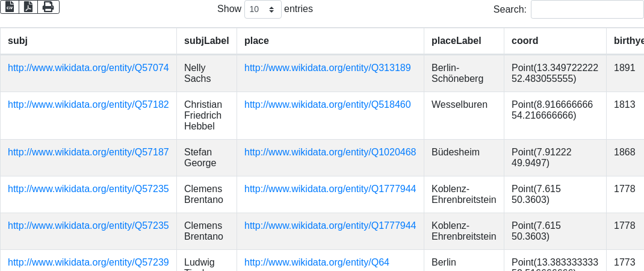Export table as CSV file

click(10, 7)
